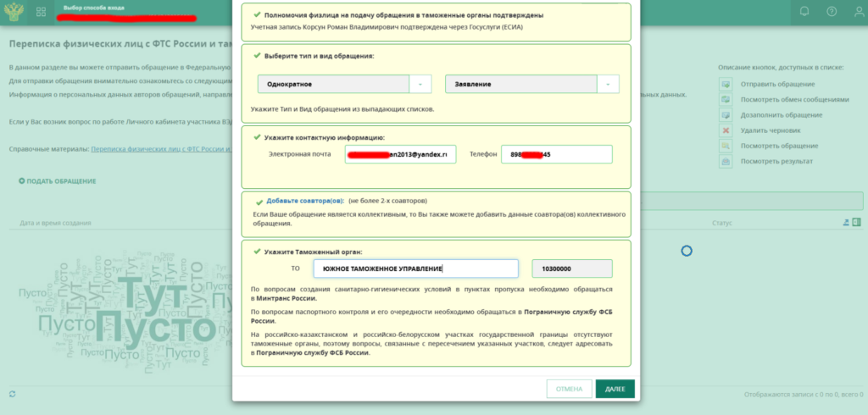Click the customs authority name field
868x415 pixels.
pos(415,268)
